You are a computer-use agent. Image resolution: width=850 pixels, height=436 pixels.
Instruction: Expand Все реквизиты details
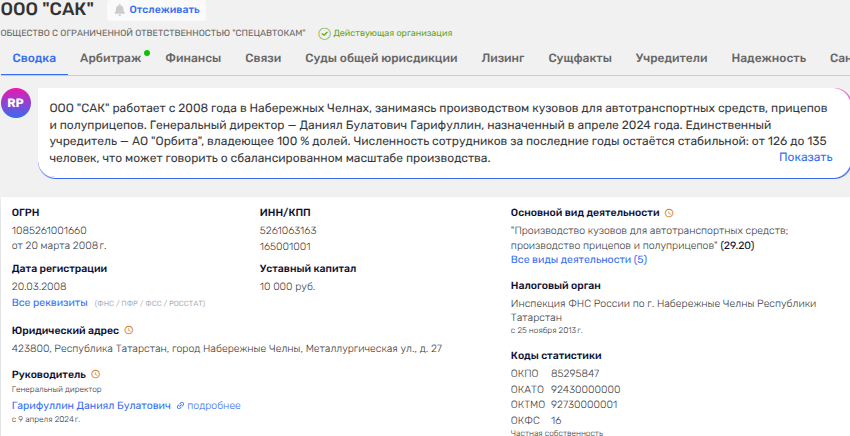click(x=49, y=301)
